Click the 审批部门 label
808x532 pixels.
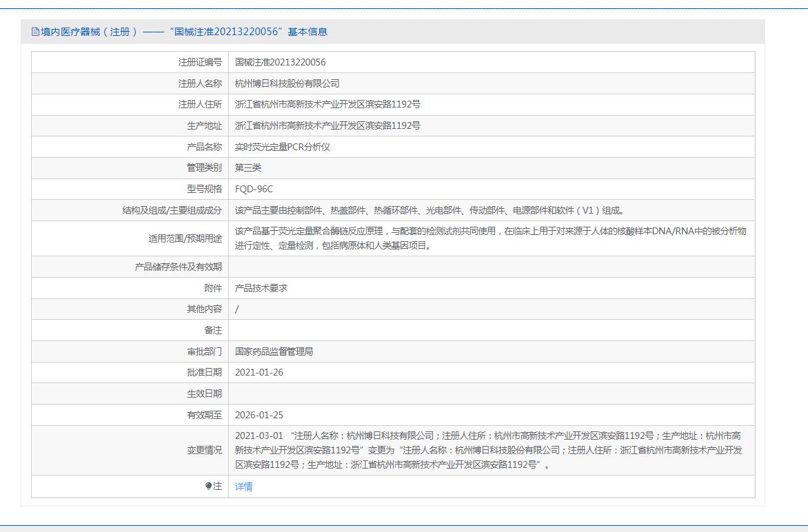[x=205, y=351]
